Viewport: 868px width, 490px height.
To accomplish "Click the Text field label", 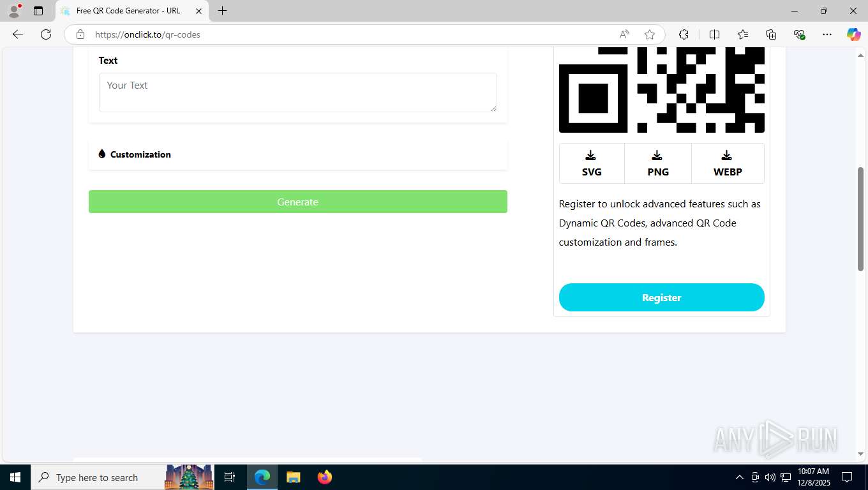I will pos(108,61).
